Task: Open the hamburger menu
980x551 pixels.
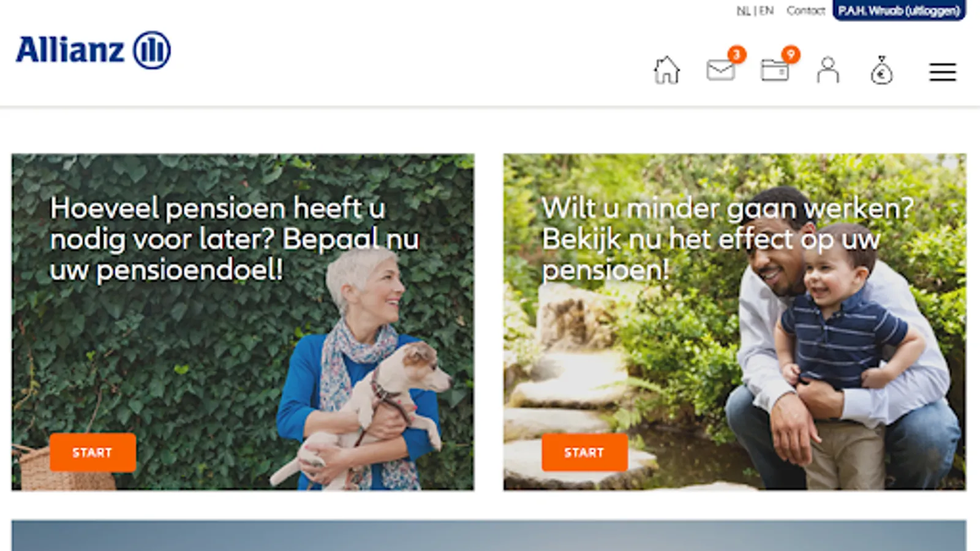Action: pos(943,72)
